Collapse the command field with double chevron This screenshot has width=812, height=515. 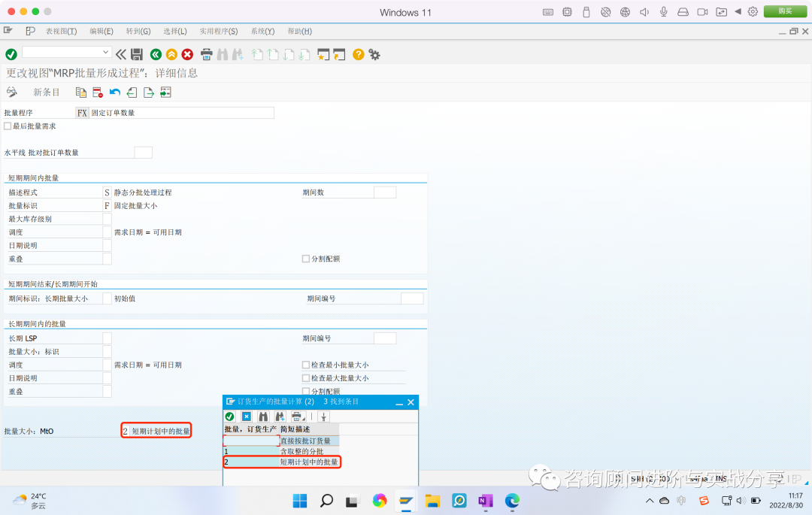point(120,54)
